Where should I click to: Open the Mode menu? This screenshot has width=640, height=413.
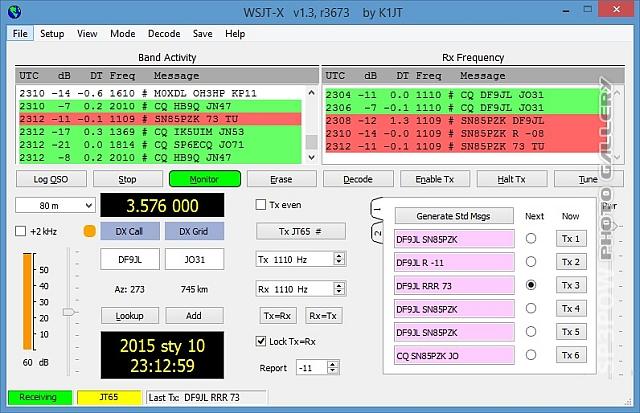[x=122, y=33]
